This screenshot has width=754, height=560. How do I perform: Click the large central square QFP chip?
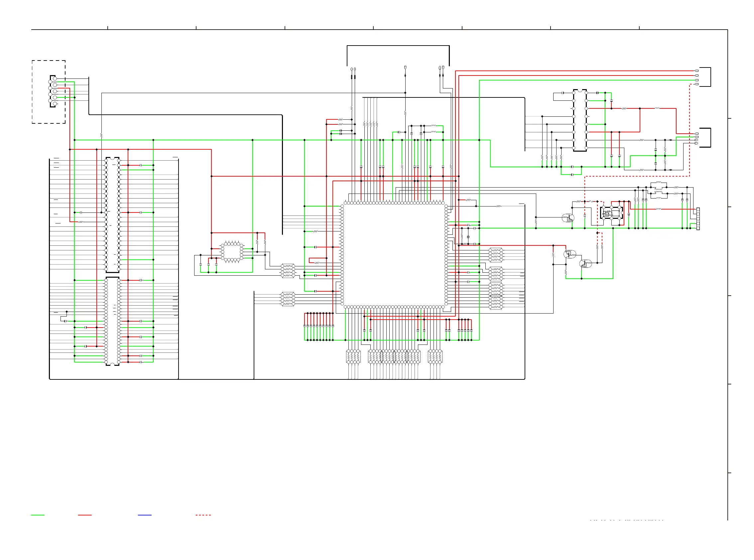click(394, 255)
